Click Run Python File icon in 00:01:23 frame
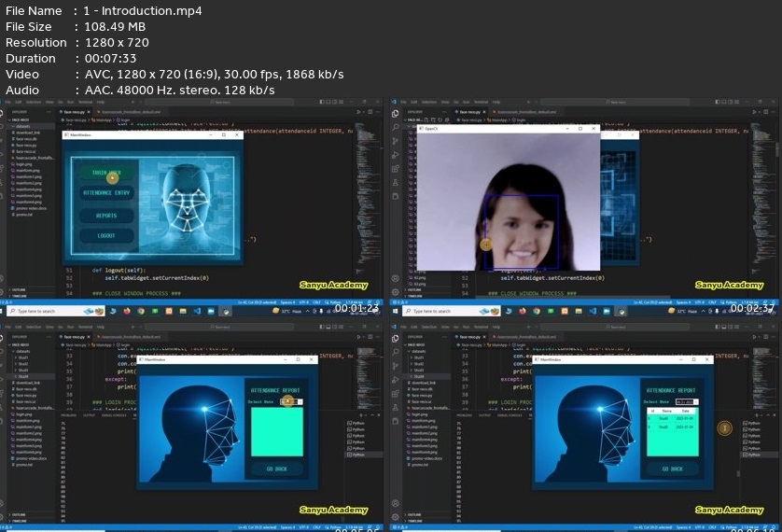The width and height of the screenshot is (782, 532). pos(358,112)
